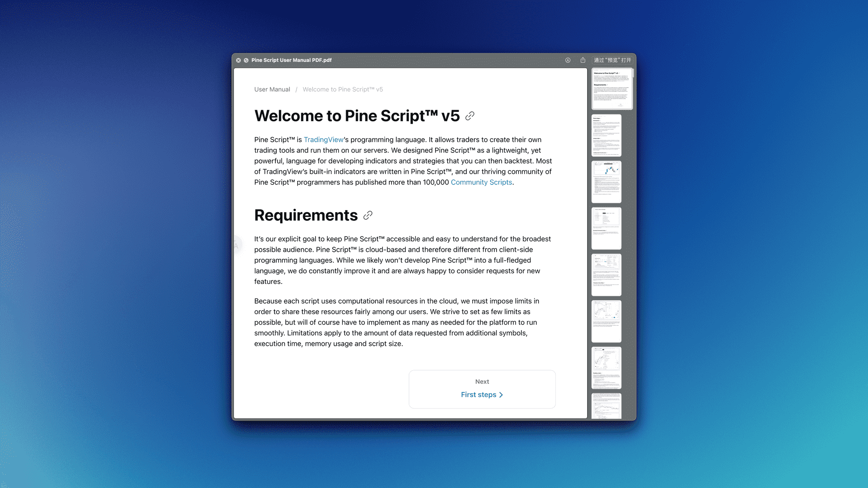Click the search icon in PDF toolbar
868x488 pixels.
tap(567, 60)
